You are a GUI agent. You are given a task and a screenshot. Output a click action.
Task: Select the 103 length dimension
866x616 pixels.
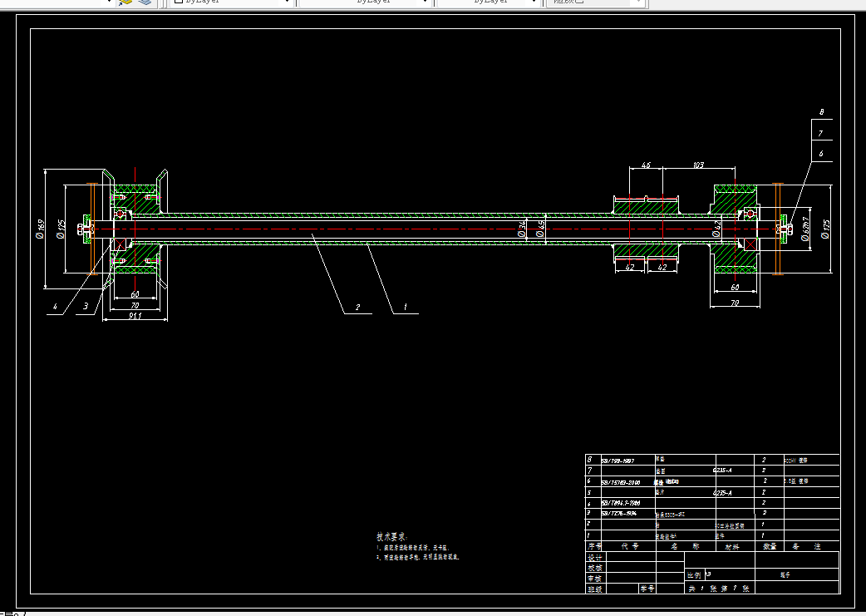698,165
